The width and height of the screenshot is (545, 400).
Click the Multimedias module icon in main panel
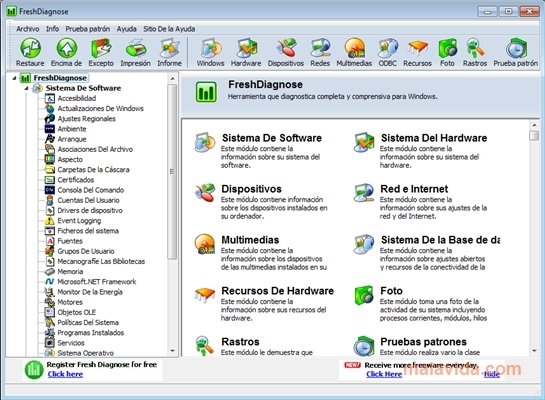pos(205,244)
